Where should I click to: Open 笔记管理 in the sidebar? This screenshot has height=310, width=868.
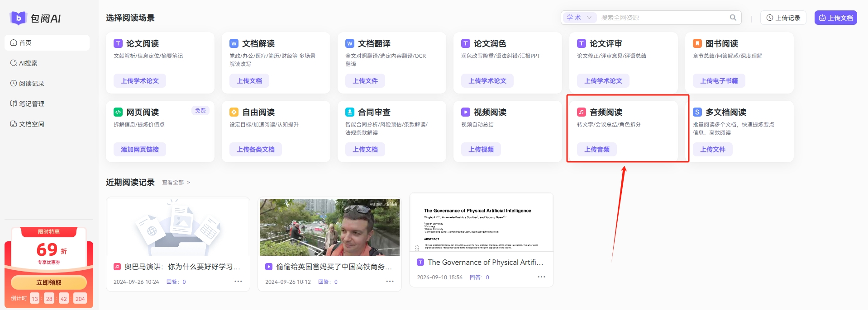pos(47,103)
